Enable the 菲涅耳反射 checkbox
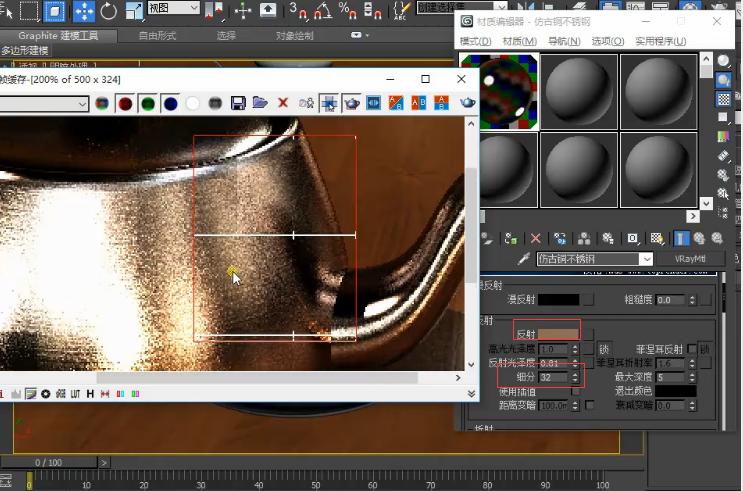This screenshot has width=743, height=491. (692, 349)
